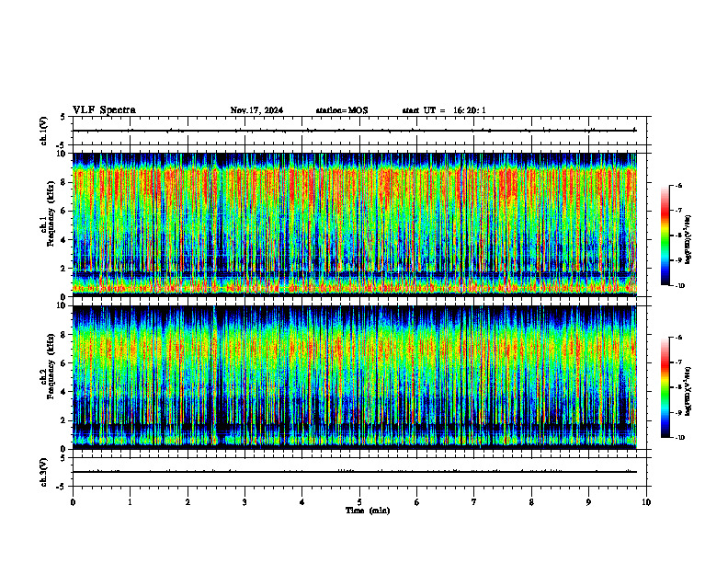
Task: Click time axis tick label "10"
Action: [646, 502]
